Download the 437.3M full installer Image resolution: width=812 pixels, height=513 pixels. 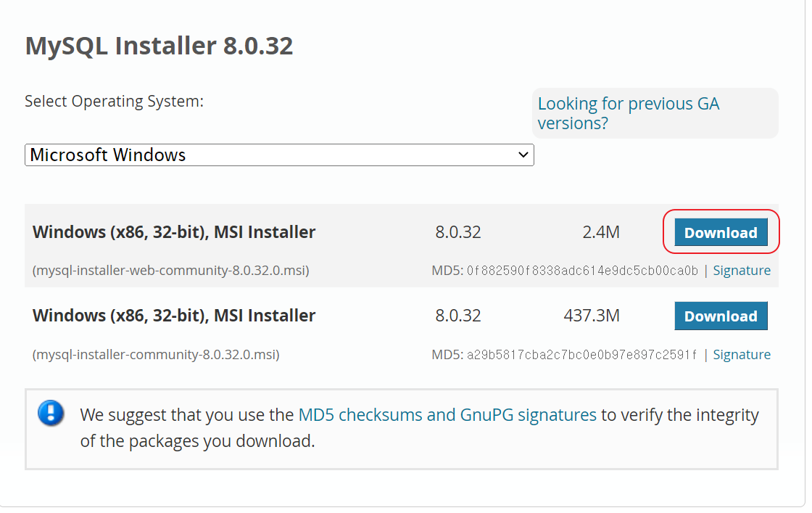721,316
